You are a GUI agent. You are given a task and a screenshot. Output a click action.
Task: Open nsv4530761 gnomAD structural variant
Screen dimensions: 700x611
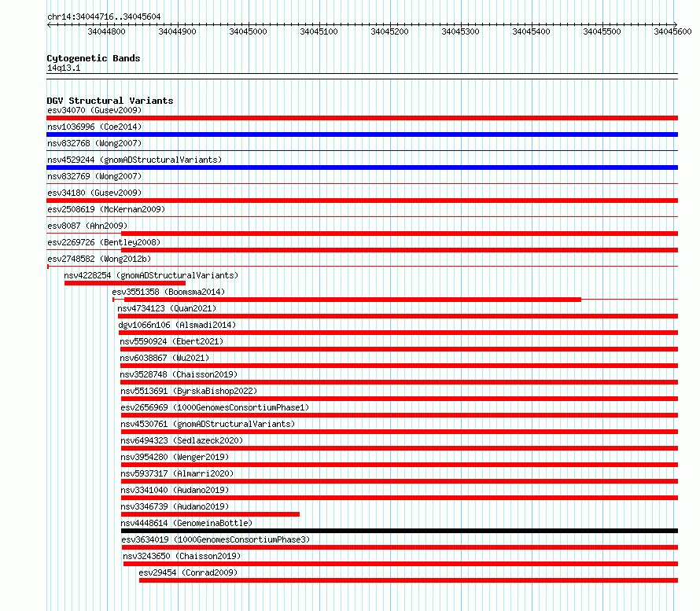click(x=208, y=424)
